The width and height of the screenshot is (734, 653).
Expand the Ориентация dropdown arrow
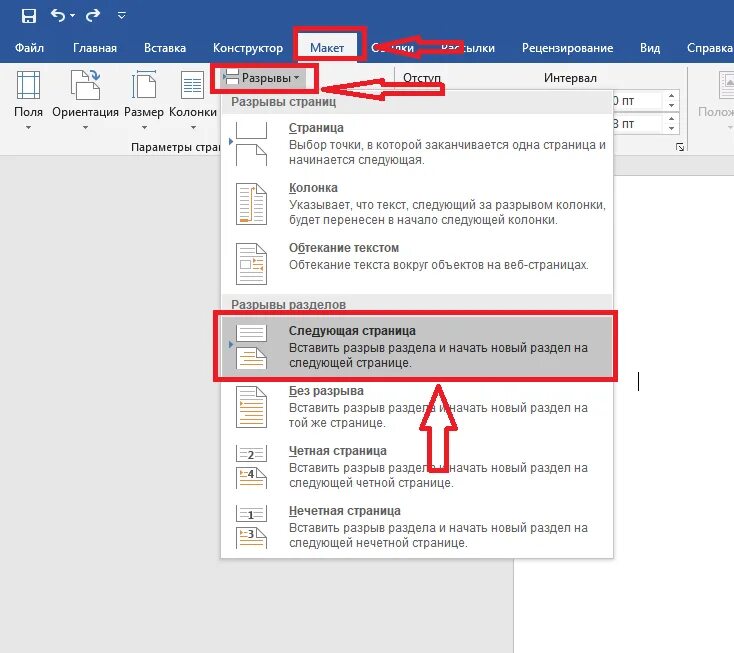(85, 127)
